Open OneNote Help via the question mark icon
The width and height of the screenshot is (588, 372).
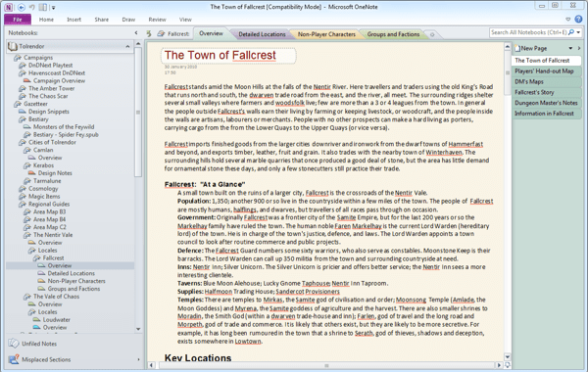[578, 20]
